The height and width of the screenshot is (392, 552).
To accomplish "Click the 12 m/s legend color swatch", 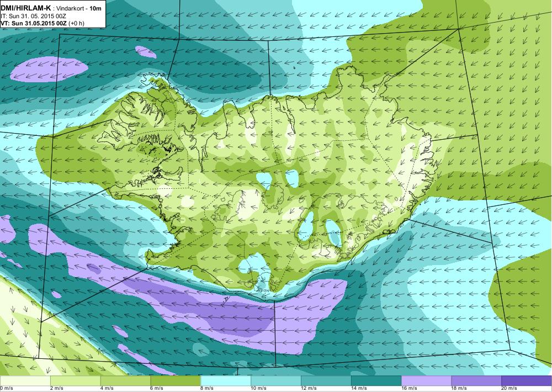I will pyautogui.click(x=326, y=380).
